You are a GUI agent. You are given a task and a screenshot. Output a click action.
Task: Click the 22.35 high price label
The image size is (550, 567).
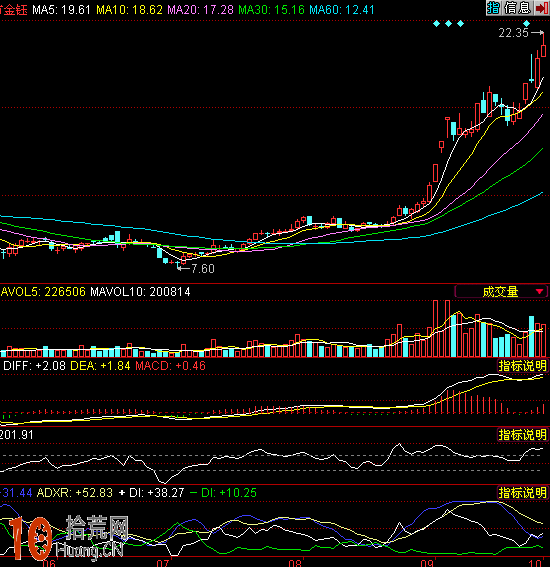(513, 33)
